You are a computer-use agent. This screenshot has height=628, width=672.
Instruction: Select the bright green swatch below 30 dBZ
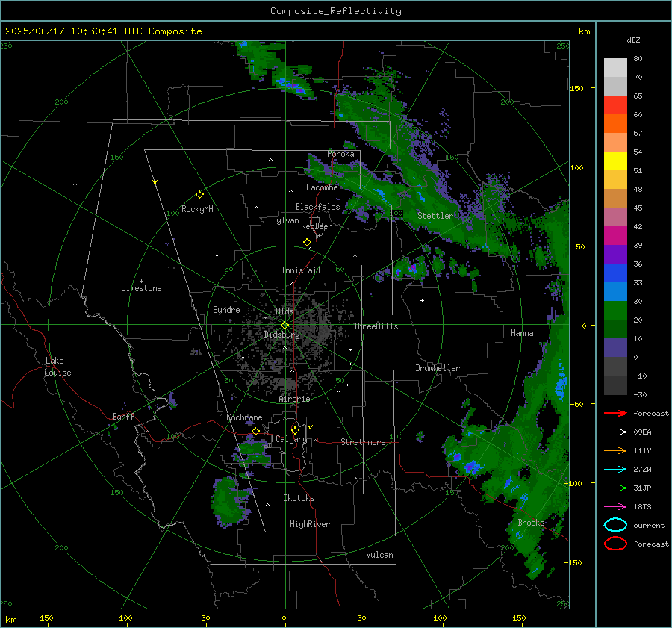[615, 311]
